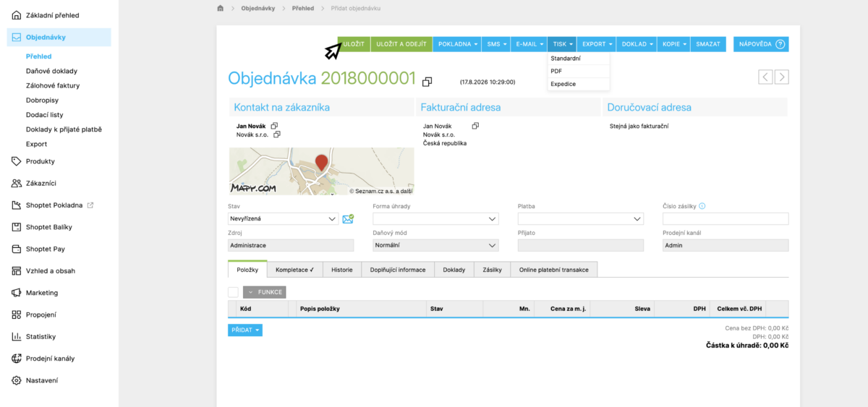Click Přehled in the breadcrumb

click(x=303, y=8)
